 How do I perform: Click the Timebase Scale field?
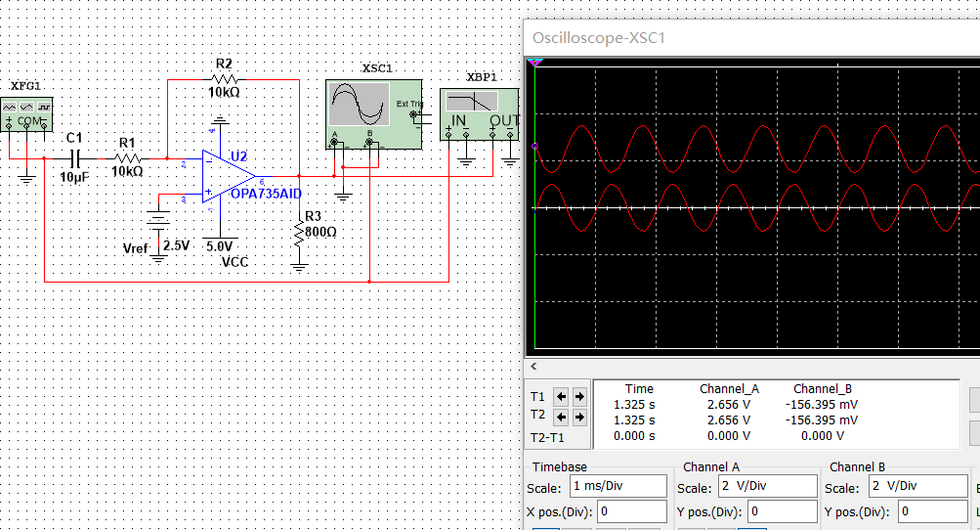click(x=618, y=487)
